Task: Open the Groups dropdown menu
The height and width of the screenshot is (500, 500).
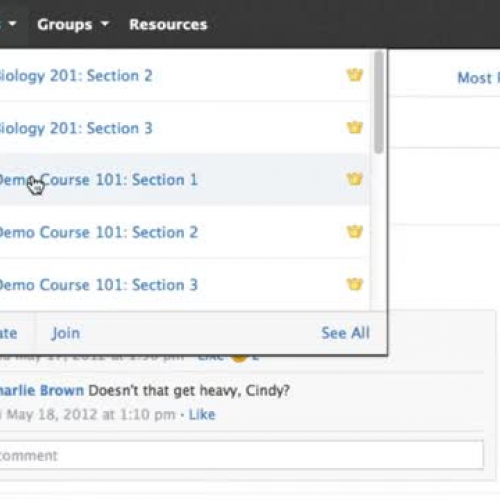Action: coord(73,24)
